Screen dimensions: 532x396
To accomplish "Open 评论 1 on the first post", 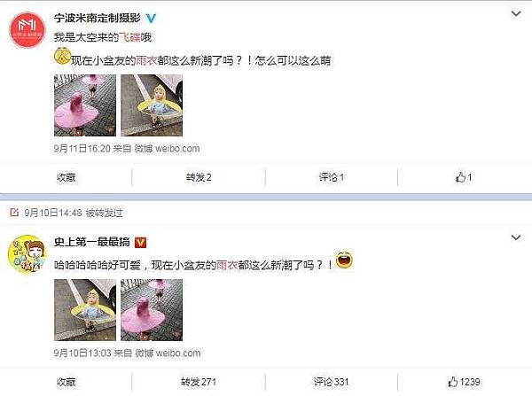I will pyautogui.click(x=331, y=177).
